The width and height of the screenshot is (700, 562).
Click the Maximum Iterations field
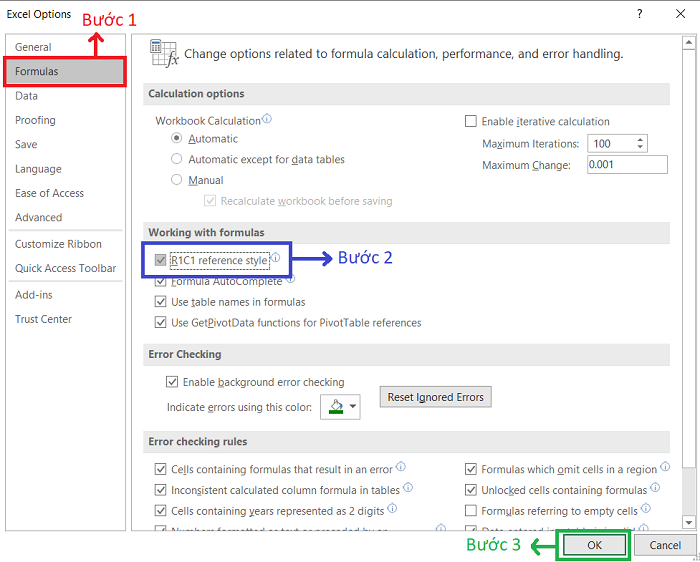[610, 144]
